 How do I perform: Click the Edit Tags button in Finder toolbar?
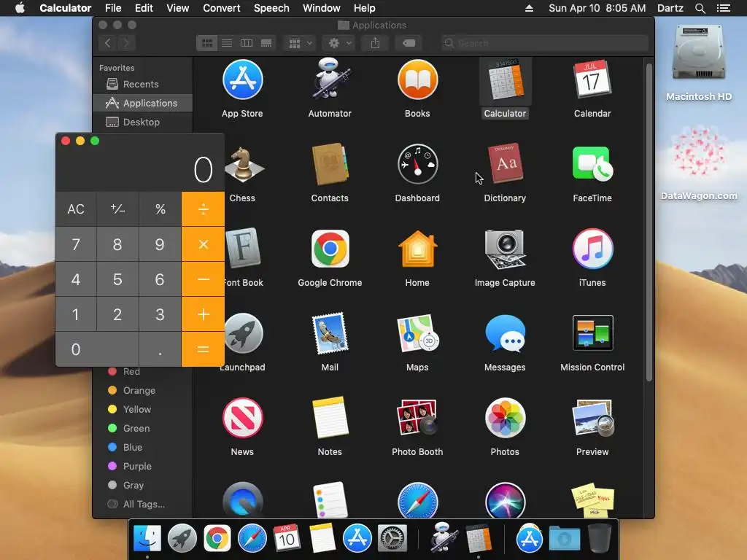[409, 43]
